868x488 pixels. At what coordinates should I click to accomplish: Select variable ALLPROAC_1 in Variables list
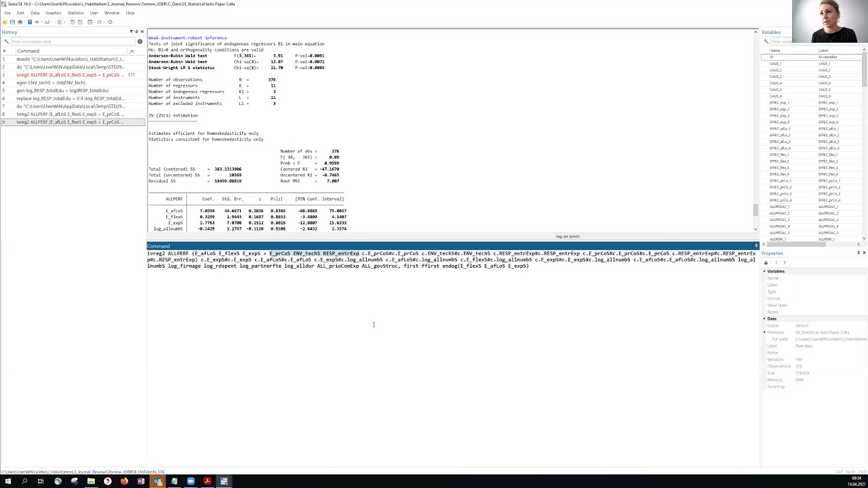pyautogui.click(x=812, y=207)
